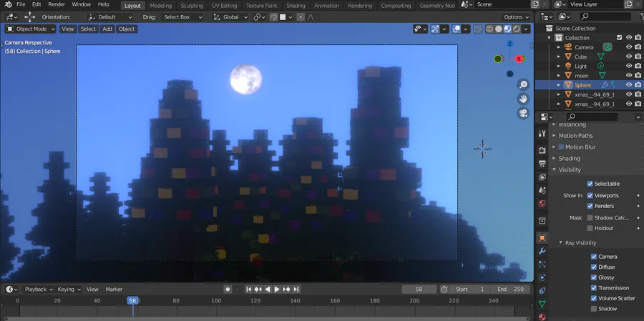644x321 pixels.
Task: Open the Drag Select Box dropdown
Action: [182, 17]
